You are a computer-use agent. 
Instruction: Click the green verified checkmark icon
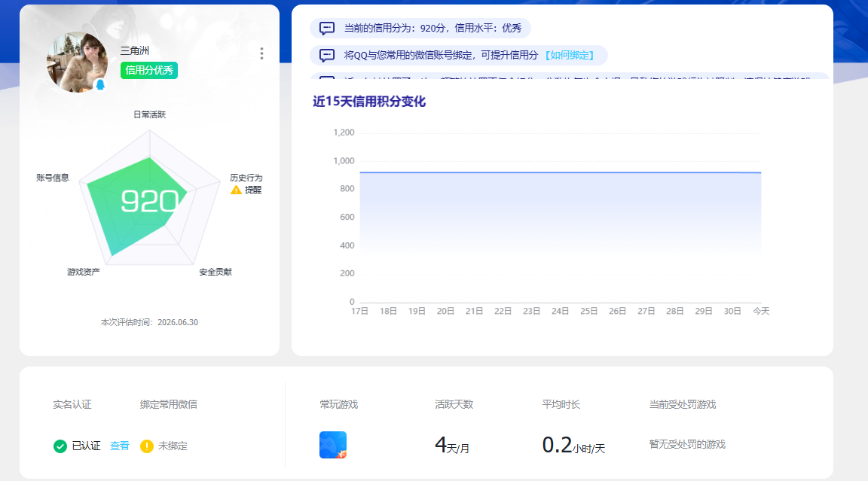coord(60,446)
